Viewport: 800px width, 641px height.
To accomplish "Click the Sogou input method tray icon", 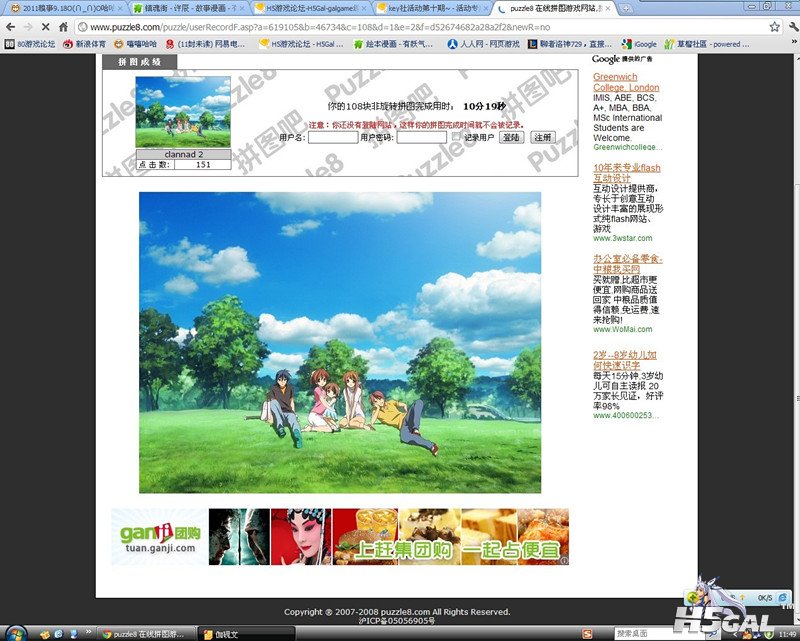I will [587, 634].
